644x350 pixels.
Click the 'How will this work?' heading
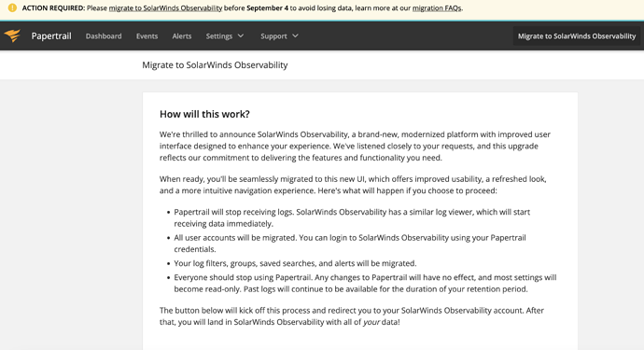click(204, 114)
